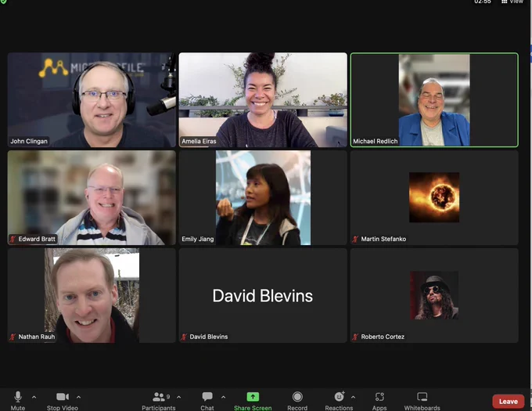Screen dimensions: 532x411
Task: Click the Amelia Eiras name label
Action: [x=199, y=141]
